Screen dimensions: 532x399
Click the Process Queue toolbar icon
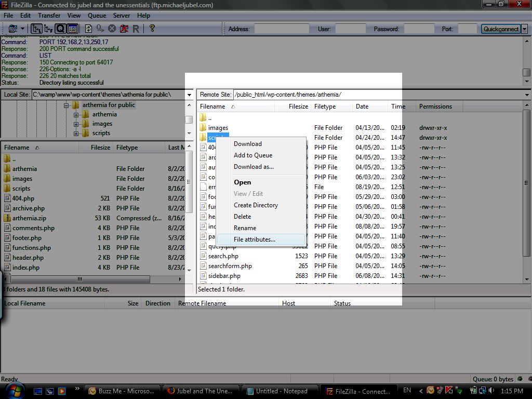pyautogui.click(x=100, y=29)
